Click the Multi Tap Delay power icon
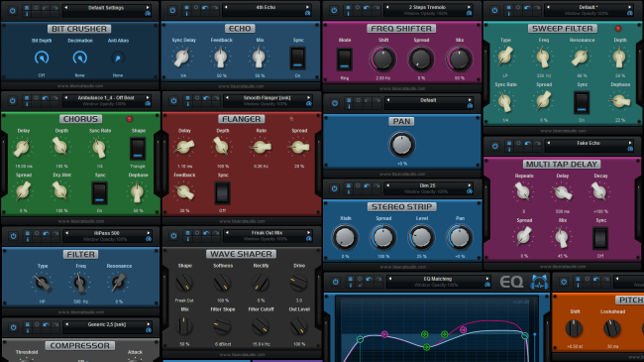The width and height of the screenshot is (644, 362). [x=495, y=146]
